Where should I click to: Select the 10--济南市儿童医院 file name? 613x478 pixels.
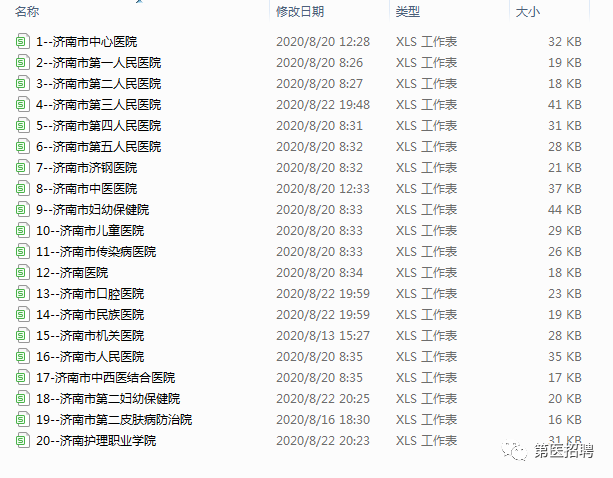[90, 231]
